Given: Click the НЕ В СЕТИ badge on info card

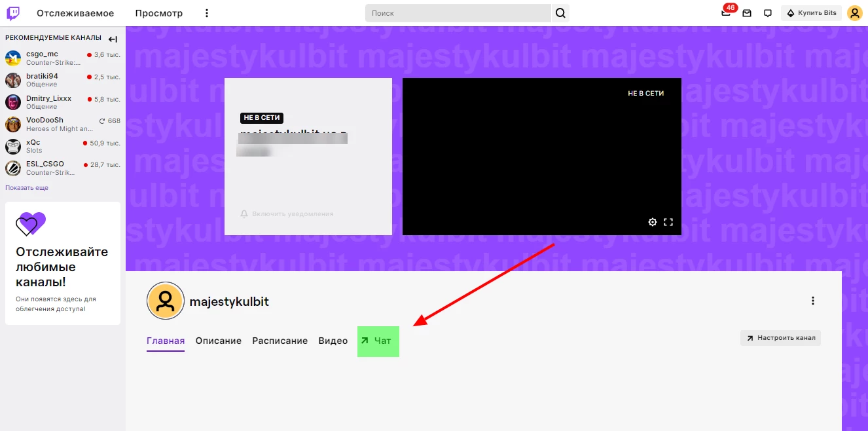Looking at the screenshot, I should pyautogui.click(x=262, y=118).
